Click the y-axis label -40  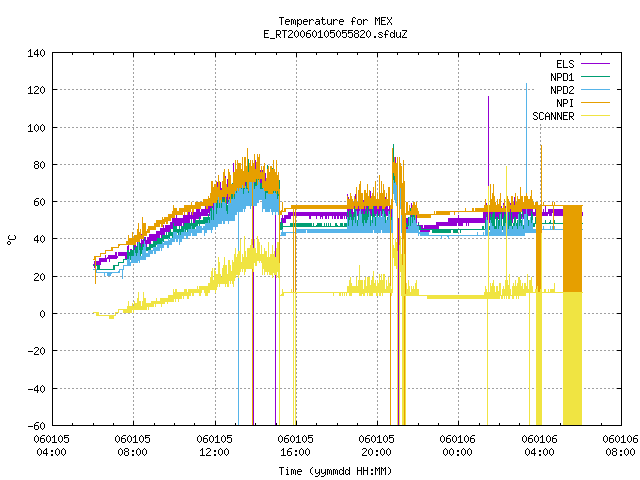click(x=36, y=389)
